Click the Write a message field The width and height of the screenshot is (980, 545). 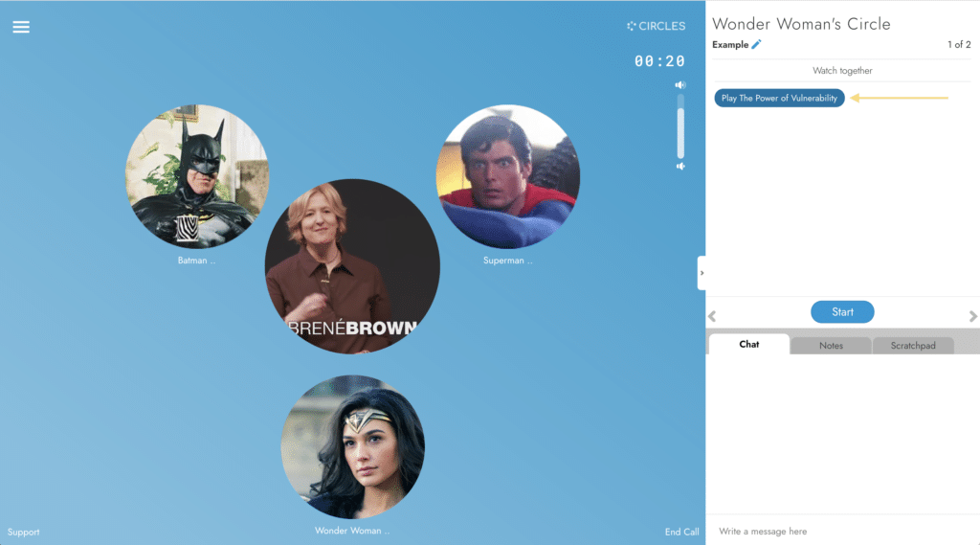[x=842, y=532]
